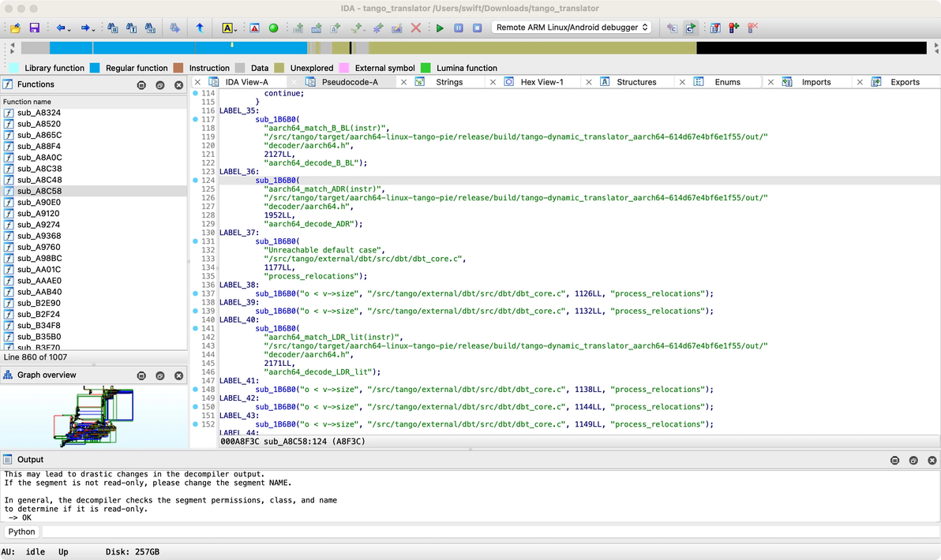Image resolution: width=941 pixels, height=560 pixels.
Task: Click the red X delete icon
Action: point(416,28)
